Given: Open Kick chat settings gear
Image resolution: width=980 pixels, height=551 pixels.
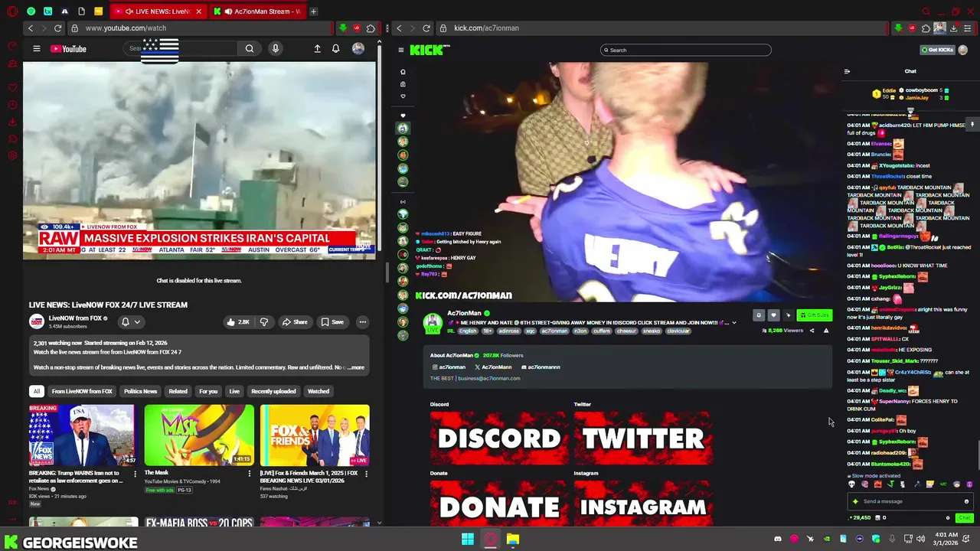Looking at the screenshot, I should 948,518.
